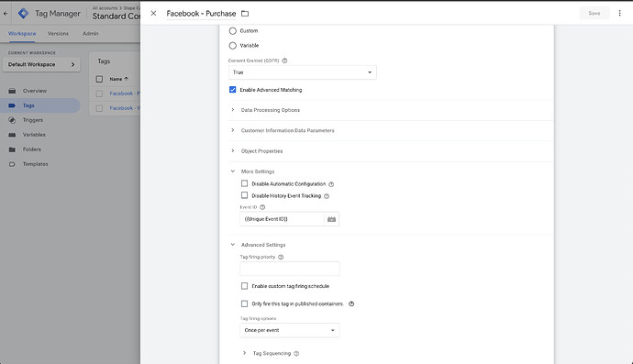Image resolution: width=633 pixels, height=364 pixels.
Task: Switch to the Versions tab
Action: 58,34
